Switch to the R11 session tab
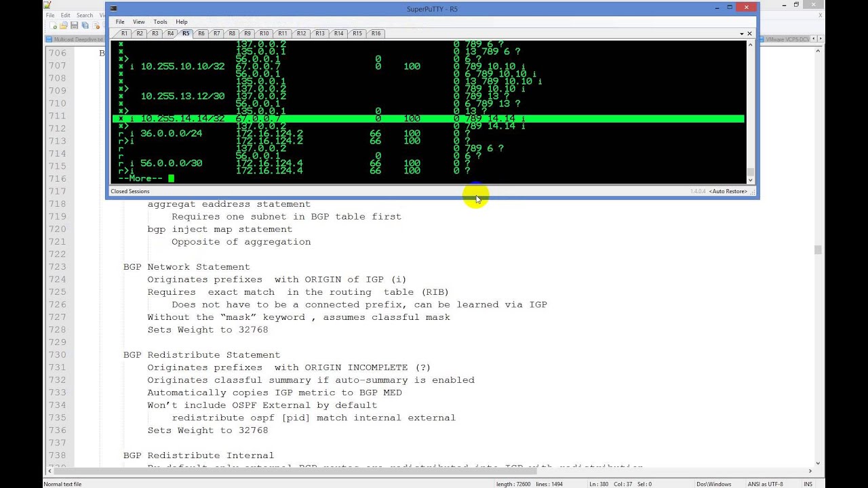This screenshot has width=868, height=488. pos(282,33)
